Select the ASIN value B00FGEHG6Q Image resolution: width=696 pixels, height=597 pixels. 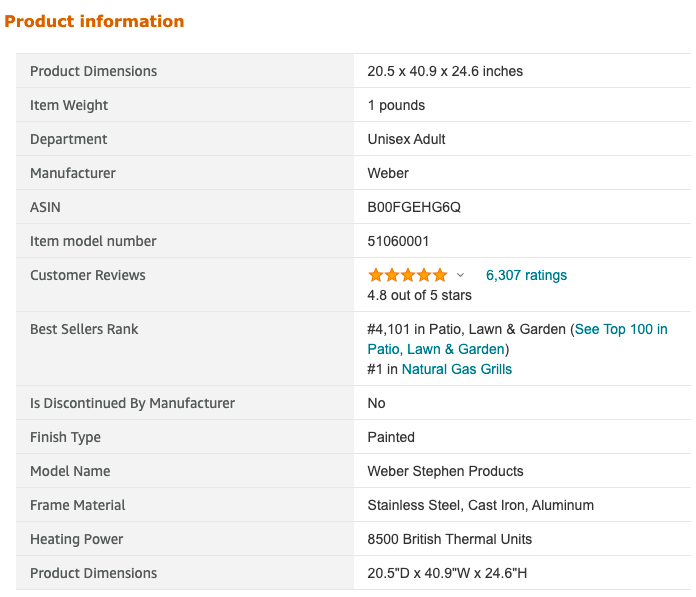[414, 207]
